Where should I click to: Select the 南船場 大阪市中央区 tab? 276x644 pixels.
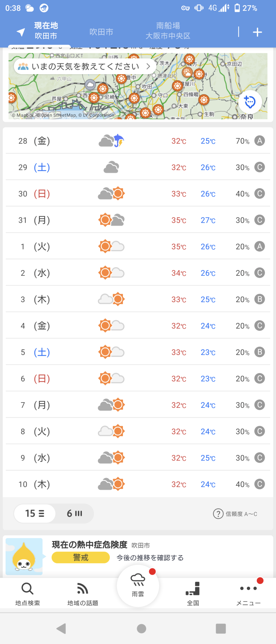168,31
